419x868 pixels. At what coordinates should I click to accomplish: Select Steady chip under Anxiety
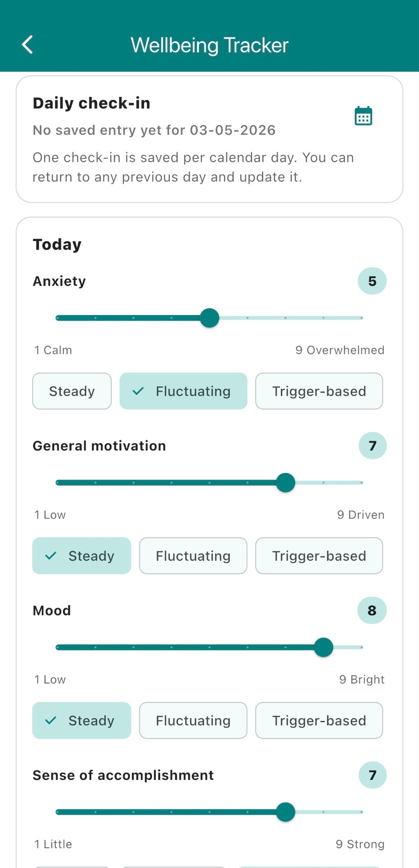(72, 391)
